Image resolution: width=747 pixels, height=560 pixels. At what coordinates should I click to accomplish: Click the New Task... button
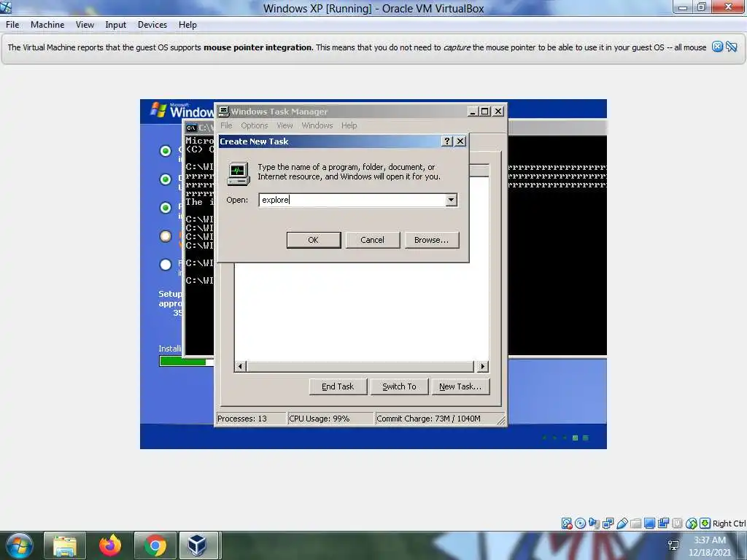coord(461,386)
